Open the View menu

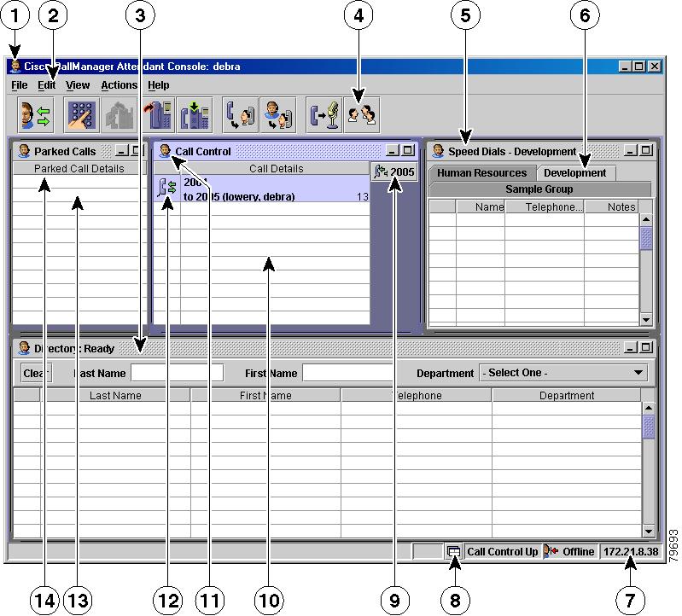tap(78, 85)
